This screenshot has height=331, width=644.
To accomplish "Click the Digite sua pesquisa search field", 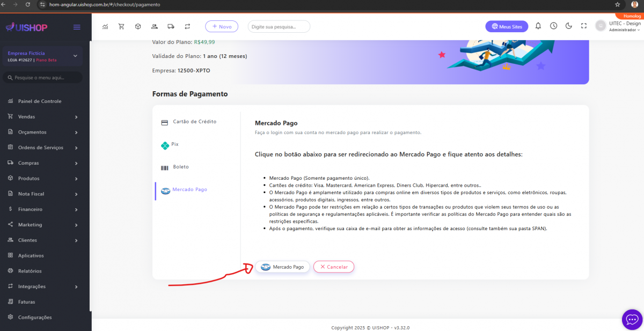I will click(279, 26).
